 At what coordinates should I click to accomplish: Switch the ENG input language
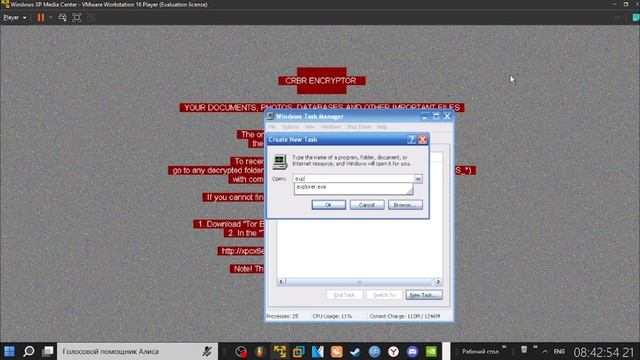[x=559, y=351]
